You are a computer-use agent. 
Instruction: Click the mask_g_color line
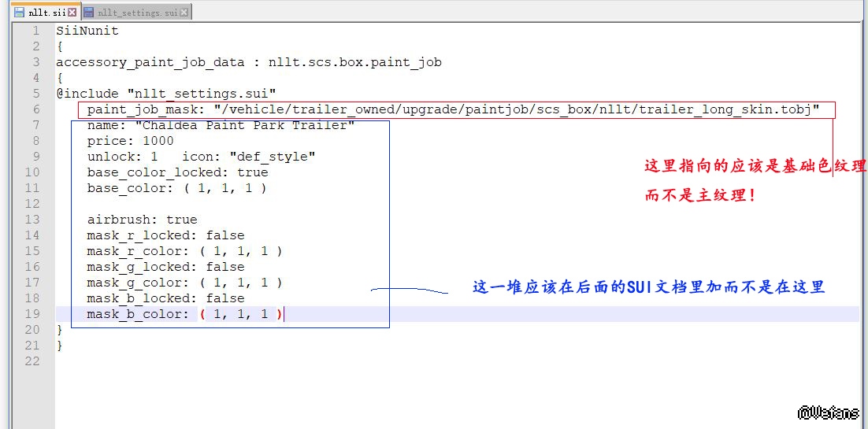tap(184, 283)
